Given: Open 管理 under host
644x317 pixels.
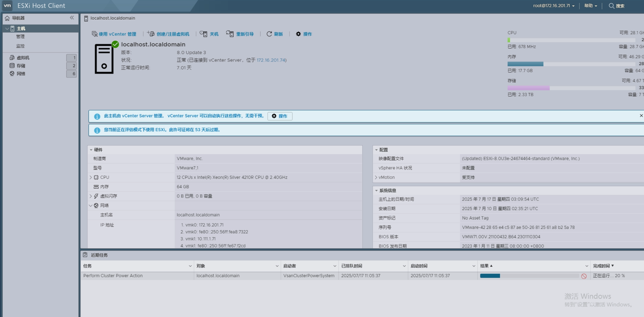Looking at the screenshot, I should [21, 37].
